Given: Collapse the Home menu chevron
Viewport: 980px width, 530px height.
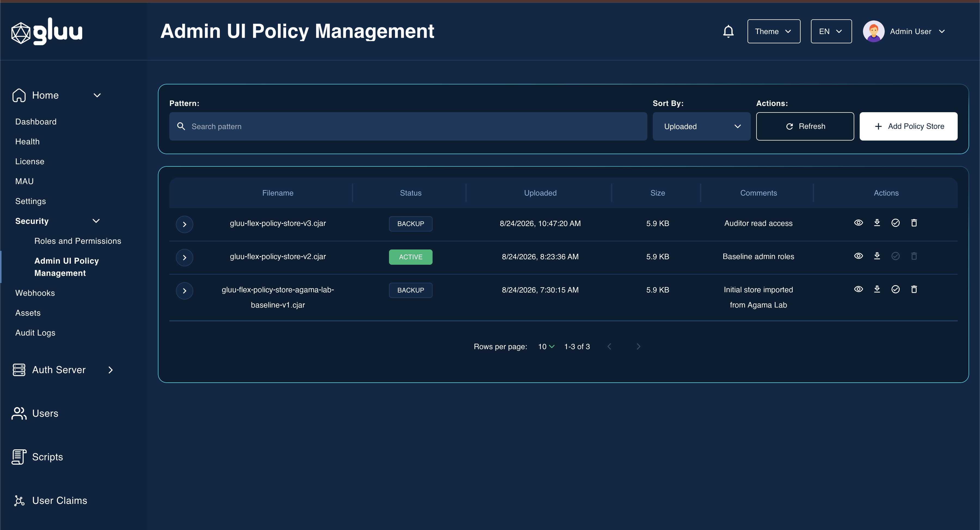Looking at the screenshot, I should [x=97, y=95].
